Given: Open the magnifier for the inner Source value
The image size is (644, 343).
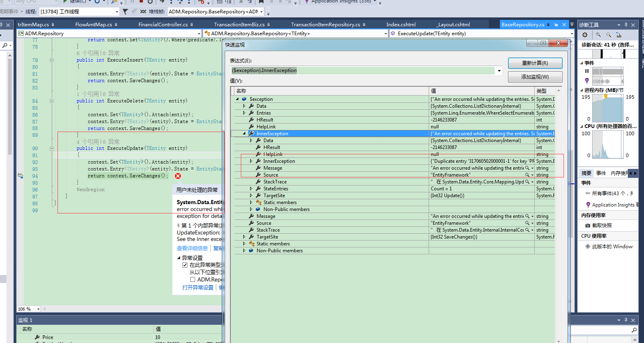Looking at the screenshot, I should point(527,175).
